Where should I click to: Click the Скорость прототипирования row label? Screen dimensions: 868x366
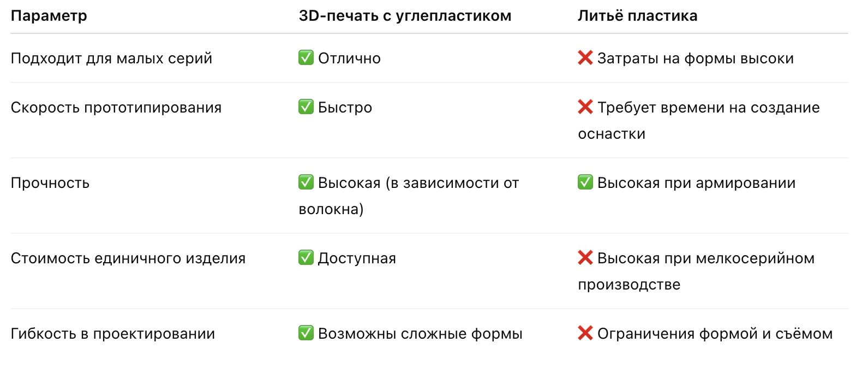point(116,108)
